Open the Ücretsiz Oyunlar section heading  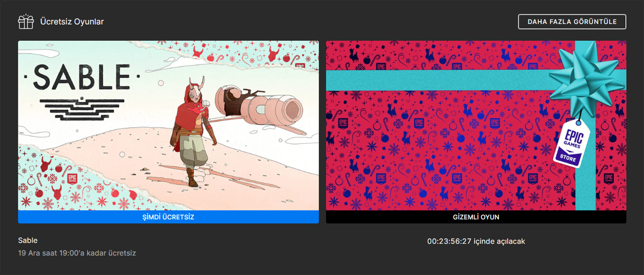click(x=72, y=22)
